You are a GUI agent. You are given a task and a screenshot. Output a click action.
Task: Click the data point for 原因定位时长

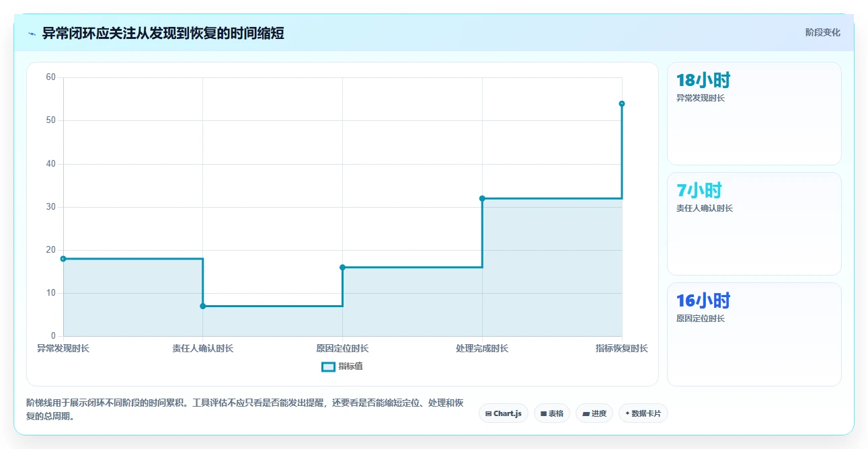pyautogui.click(x=342, y=268)
